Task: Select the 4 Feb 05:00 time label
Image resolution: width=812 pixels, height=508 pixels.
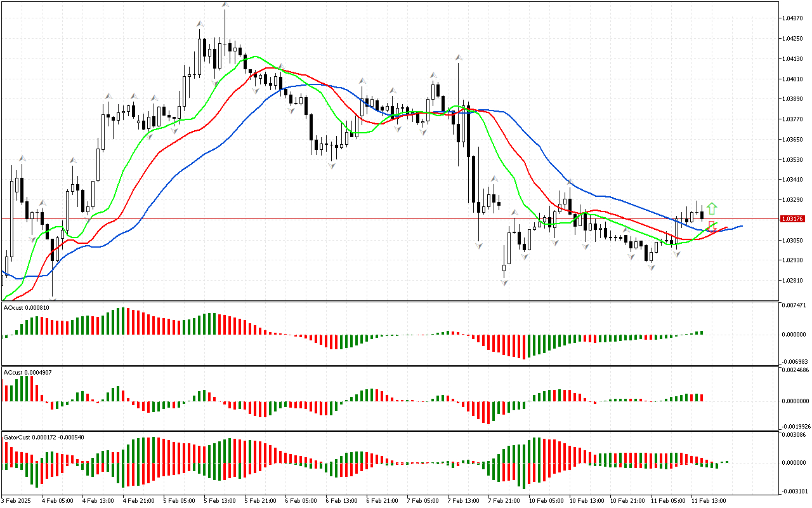Action: [58, 500]
